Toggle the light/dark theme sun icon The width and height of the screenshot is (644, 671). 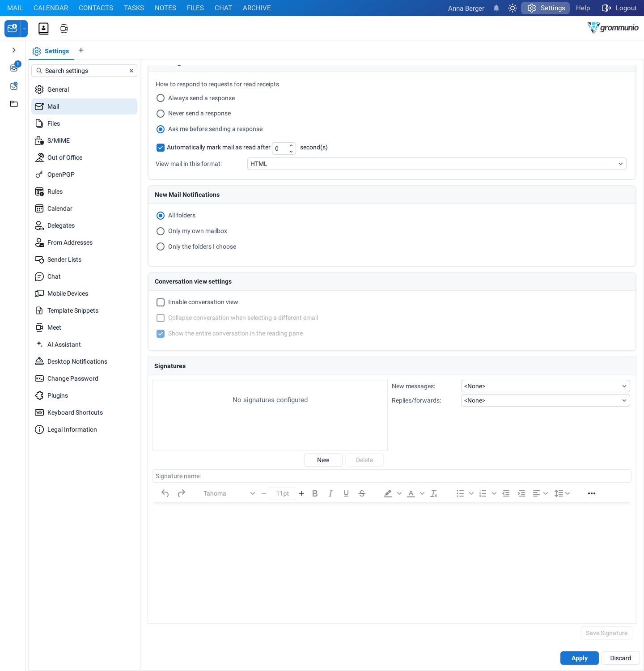(x=513, y=8)
